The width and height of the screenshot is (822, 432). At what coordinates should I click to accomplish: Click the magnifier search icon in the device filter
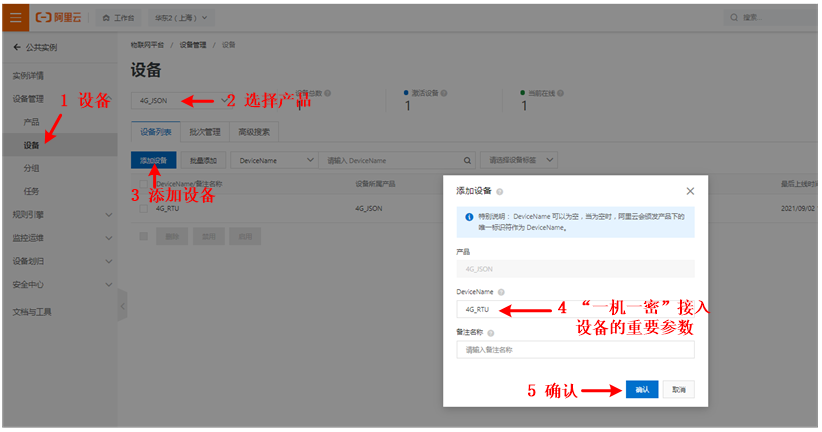tap(467, 160)
